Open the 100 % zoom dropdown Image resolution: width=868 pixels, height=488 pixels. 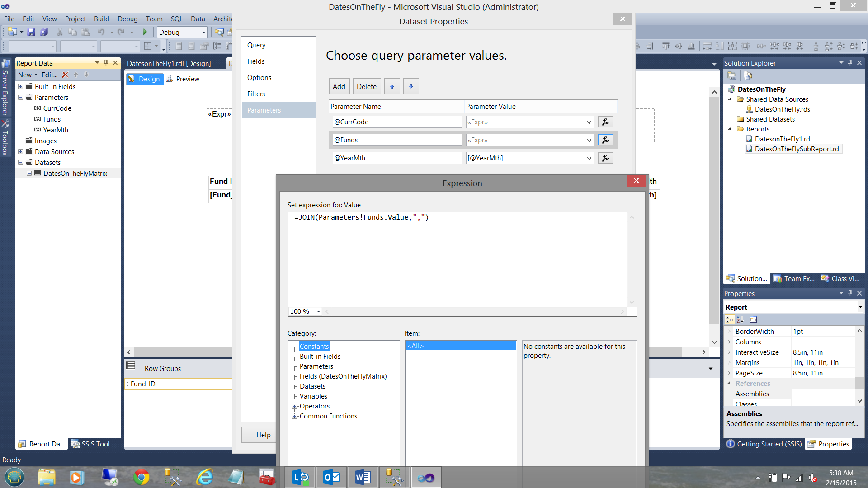tap(318, 311)
